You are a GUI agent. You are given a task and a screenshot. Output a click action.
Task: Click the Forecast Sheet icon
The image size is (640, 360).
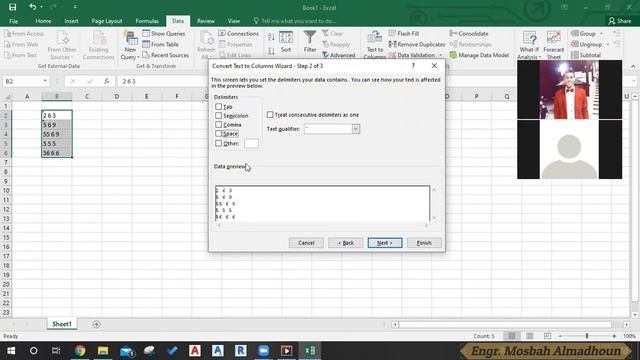click(x=553, y=45)
